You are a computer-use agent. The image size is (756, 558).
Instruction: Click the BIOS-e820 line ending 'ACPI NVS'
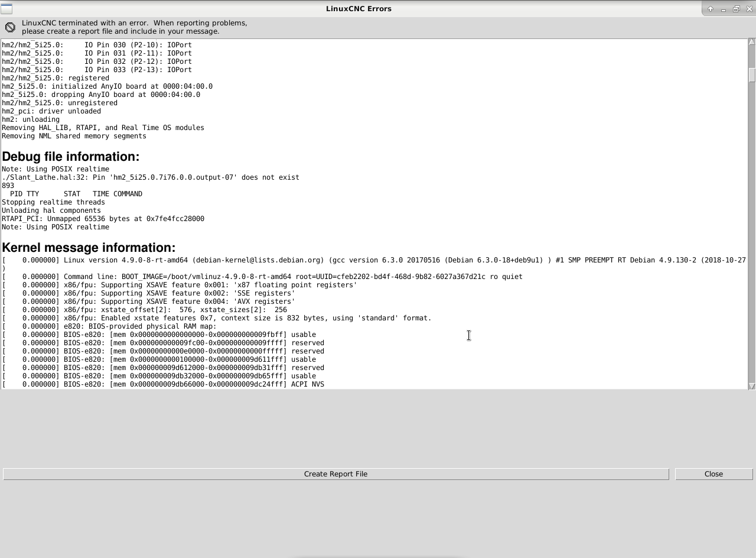(163, 384)
